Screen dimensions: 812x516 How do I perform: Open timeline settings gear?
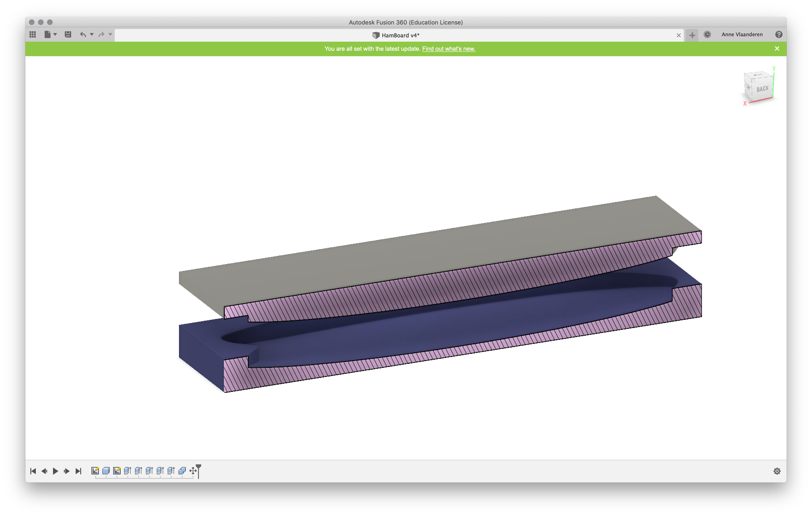777,471
